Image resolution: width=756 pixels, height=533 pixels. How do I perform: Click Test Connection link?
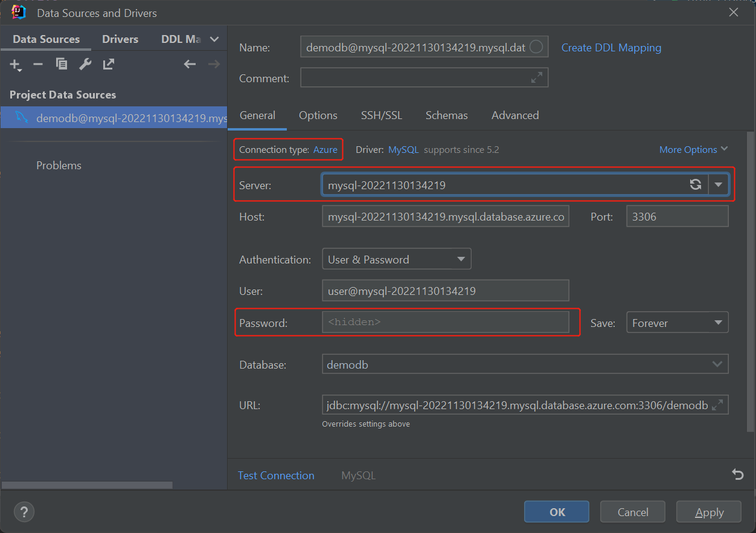(x=276, y=476)
